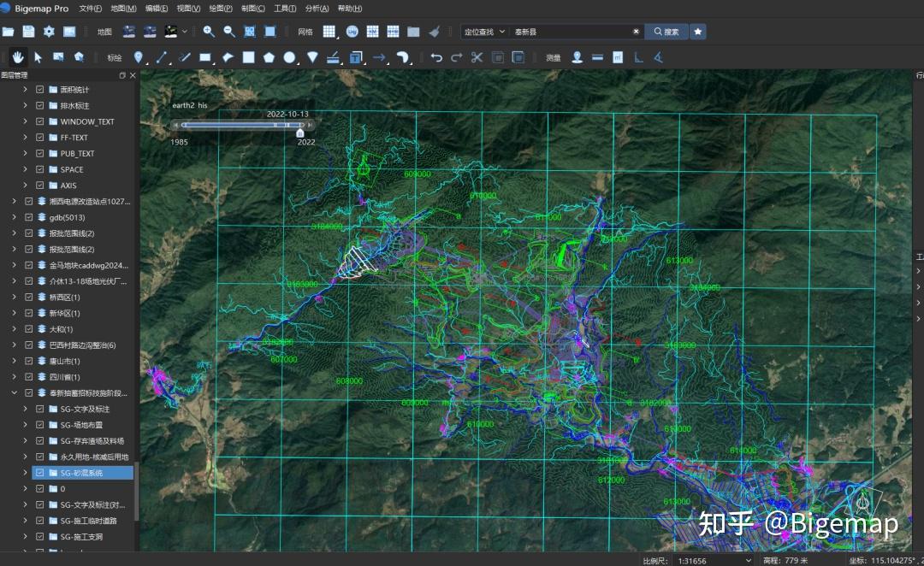Close the 图层管理 panel
Screen dimensions: 924x566
133,75
